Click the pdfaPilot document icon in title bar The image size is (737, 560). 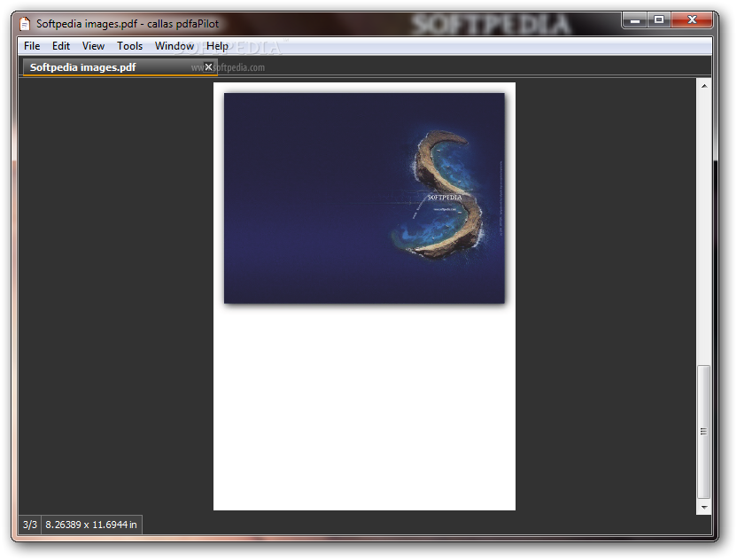coord(25,24)
